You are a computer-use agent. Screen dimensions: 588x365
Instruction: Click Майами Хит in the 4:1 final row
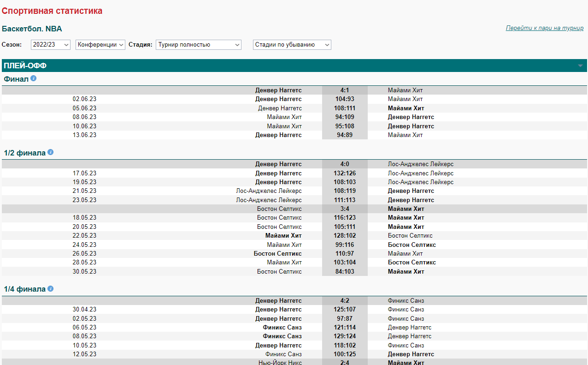[x=405, y=90]
